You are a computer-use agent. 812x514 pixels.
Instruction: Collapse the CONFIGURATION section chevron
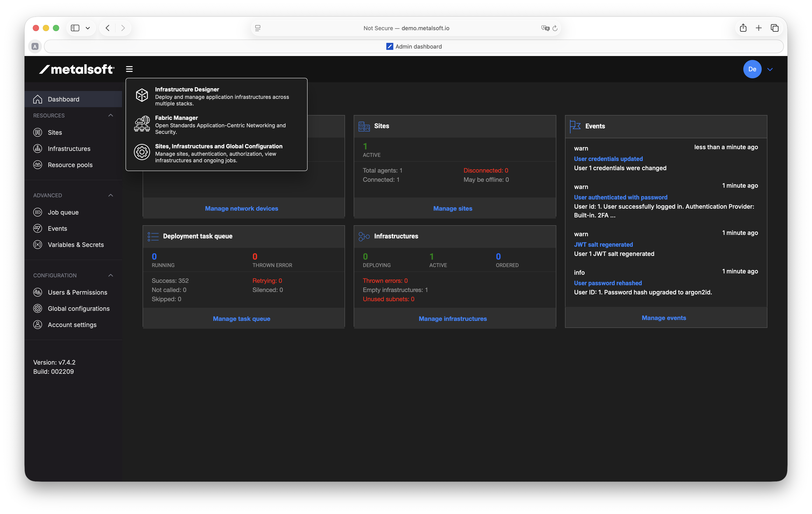[x=111, y=275]
